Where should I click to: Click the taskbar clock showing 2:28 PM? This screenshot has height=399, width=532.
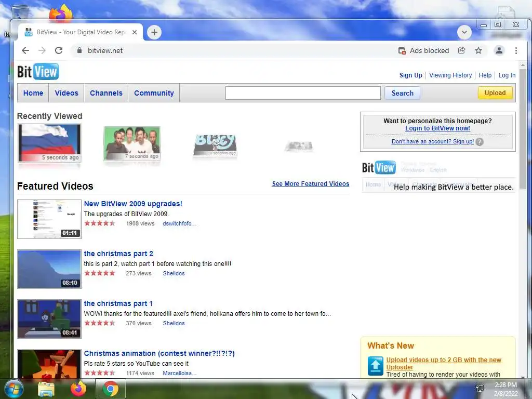pos(506,389)
